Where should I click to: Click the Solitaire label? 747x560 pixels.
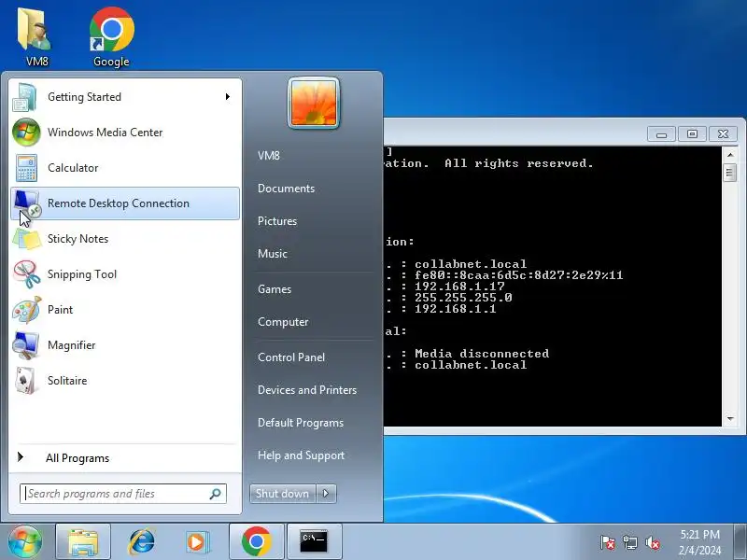click(x=67, y=381)
